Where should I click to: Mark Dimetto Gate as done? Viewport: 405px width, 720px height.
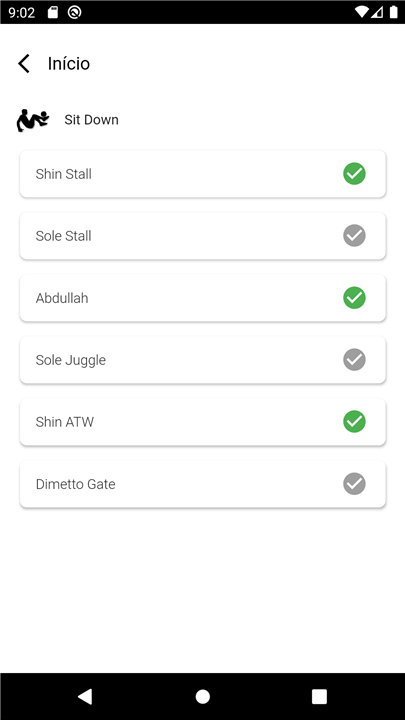point(354,484)
